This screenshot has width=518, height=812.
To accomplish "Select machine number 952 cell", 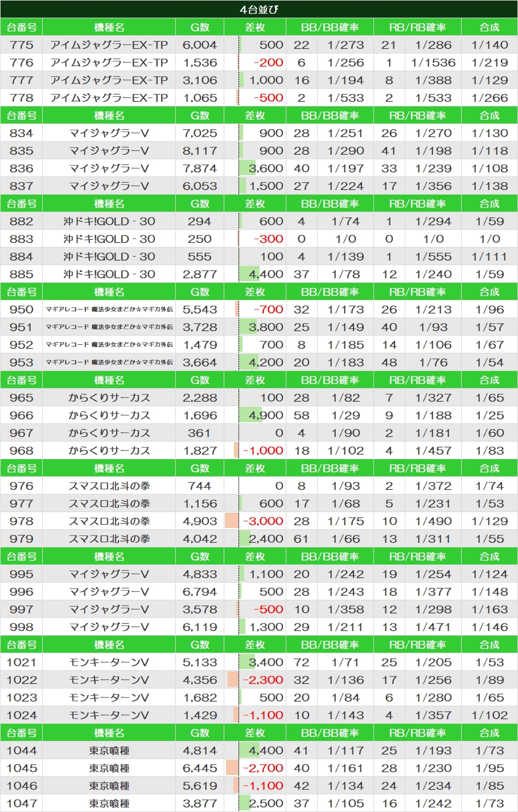I will tap(22, 345).
